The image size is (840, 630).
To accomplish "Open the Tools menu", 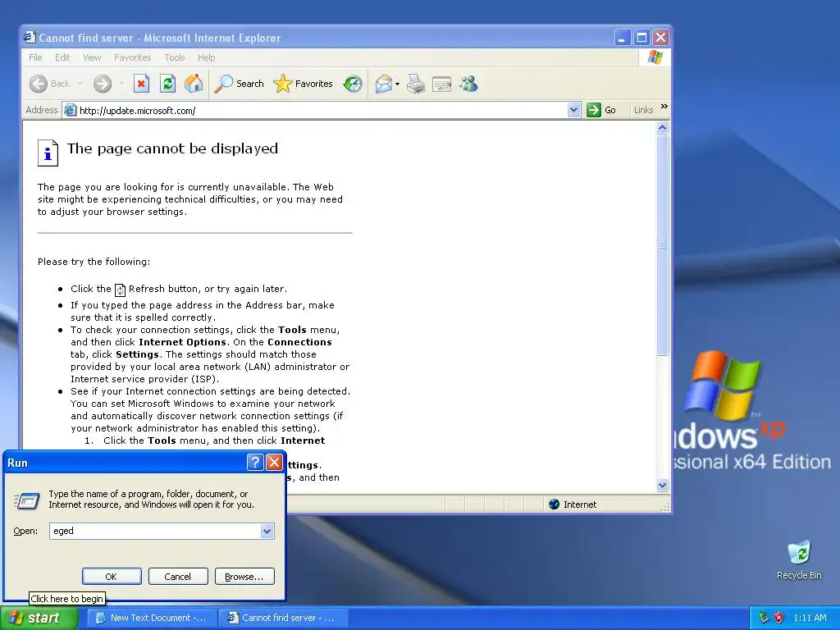I will coord(174,57).
